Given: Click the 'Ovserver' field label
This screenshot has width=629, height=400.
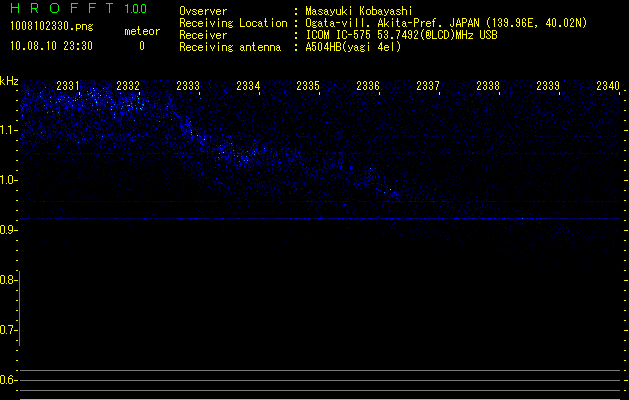Looking at the screenshot, I should pos(203,11).
